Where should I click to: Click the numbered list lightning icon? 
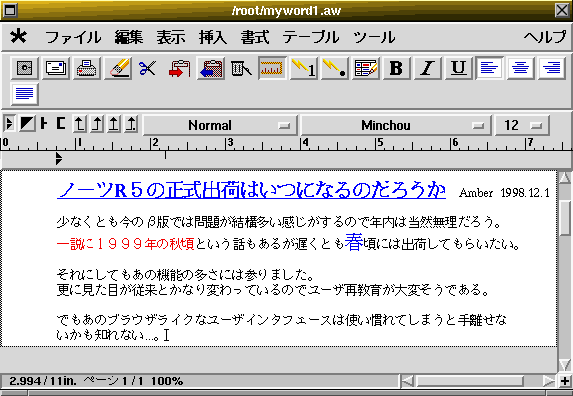[303, 68]
